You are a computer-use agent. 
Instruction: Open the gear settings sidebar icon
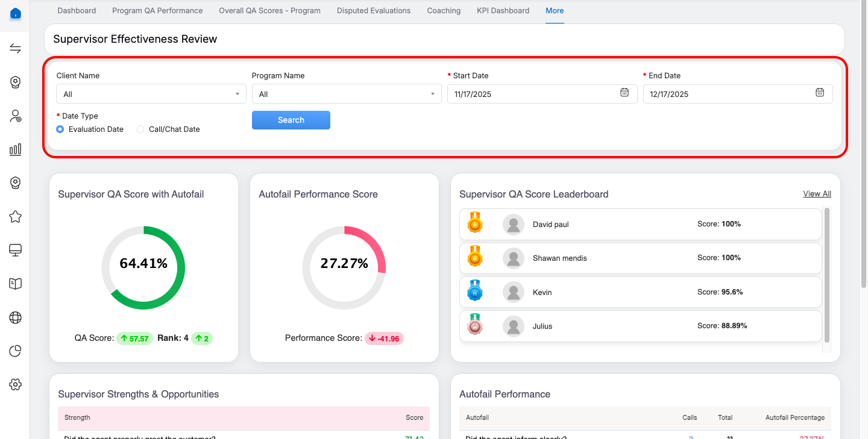point(16,384)
